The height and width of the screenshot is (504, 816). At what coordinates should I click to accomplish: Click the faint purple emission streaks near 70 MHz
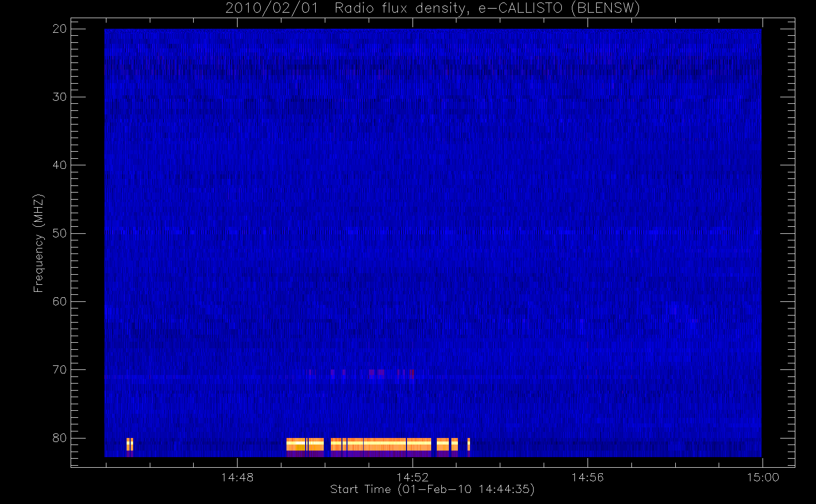click(x=361, y=374)
